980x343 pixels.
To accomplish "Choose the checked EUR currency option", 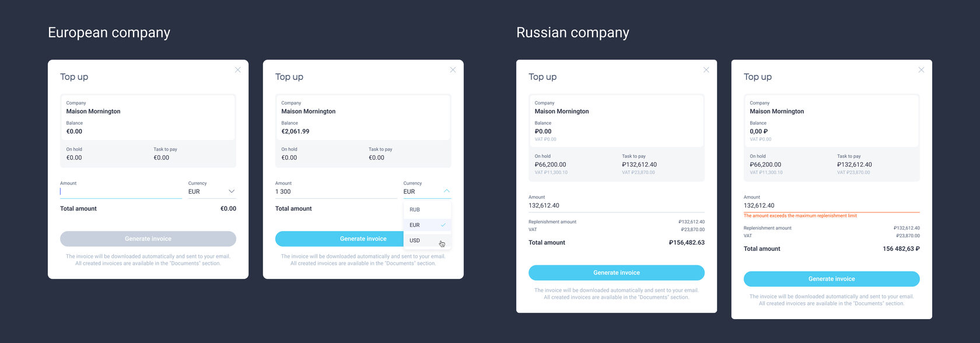I will [x=415, y=225].
